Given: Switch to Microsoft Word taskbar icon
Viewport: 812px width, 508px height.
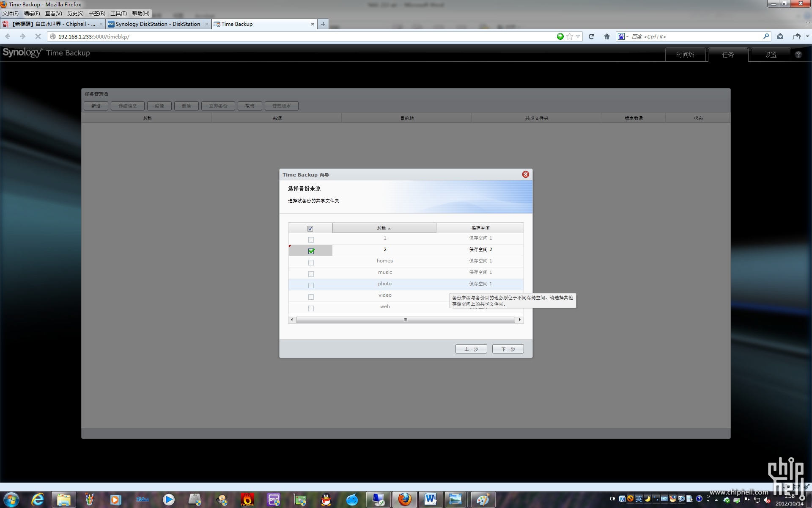Looking at the screenshot, I should tap(431, 500).
